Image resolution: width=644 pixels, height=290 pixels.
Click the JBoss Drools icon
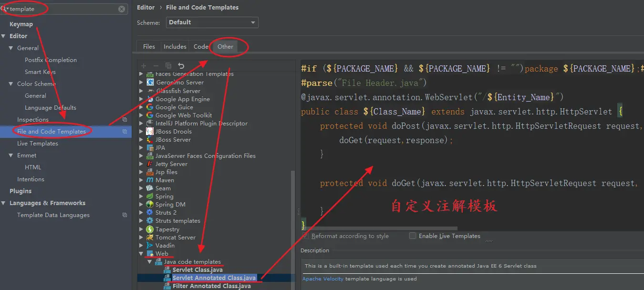pyautogui.click(x=150, y=131)
